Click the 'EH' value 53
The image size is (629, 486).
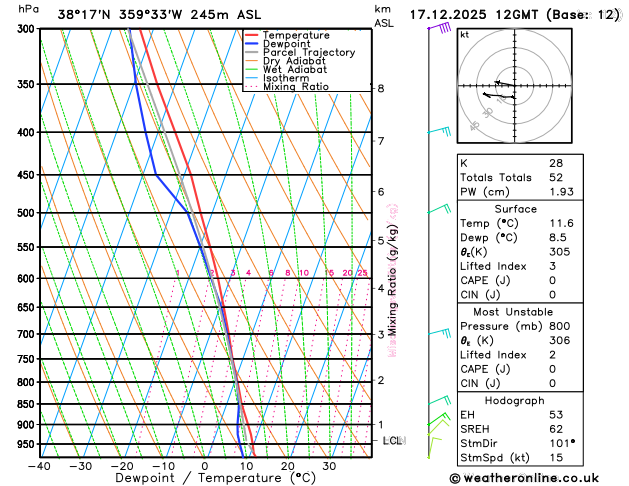pos(556,415)
